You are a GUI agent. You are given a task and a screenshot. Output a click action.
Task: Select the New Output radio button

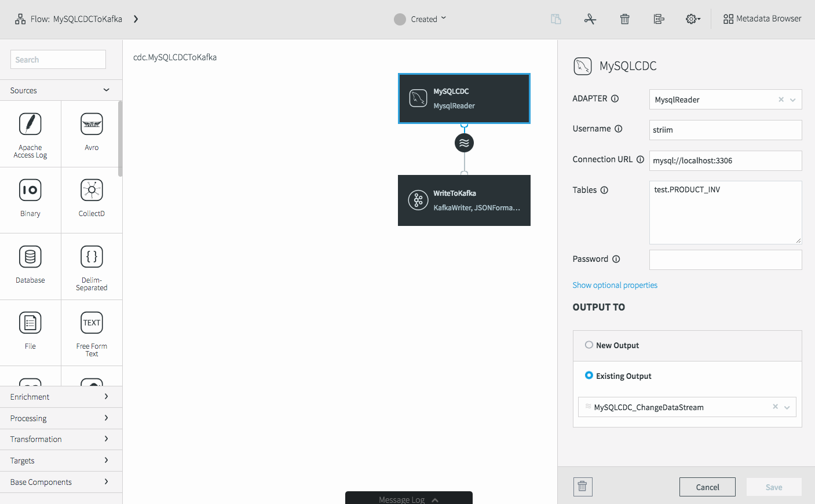[589, 345]
